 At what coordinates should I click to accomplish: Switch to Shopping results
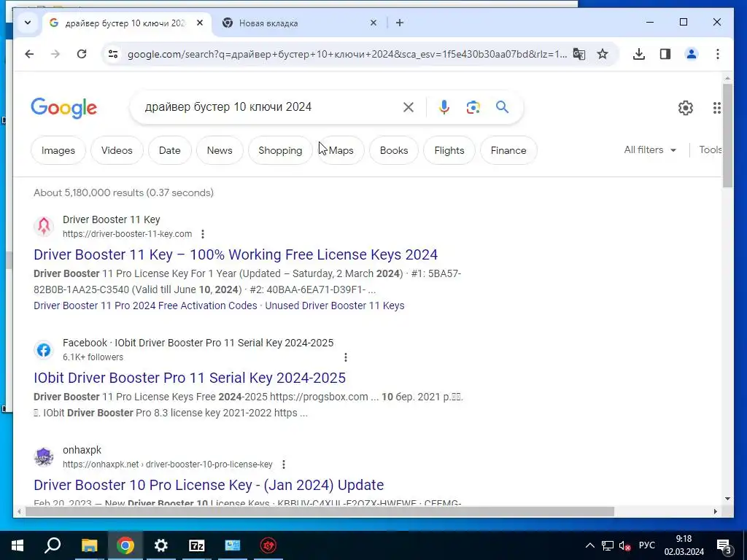tap(280, 150)
